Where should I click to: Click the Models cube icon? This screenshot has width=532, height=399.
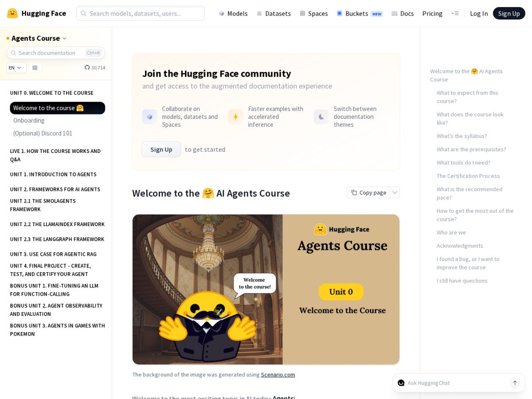pyautogui.click(x=222, y=13)
